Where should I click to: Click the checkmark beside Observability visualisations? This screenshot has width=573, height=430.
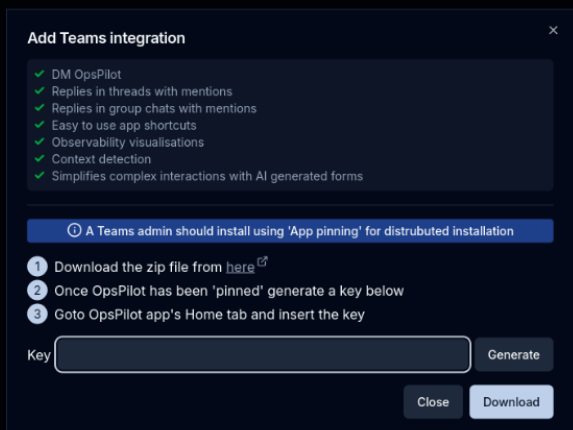(x=39, y=142)
